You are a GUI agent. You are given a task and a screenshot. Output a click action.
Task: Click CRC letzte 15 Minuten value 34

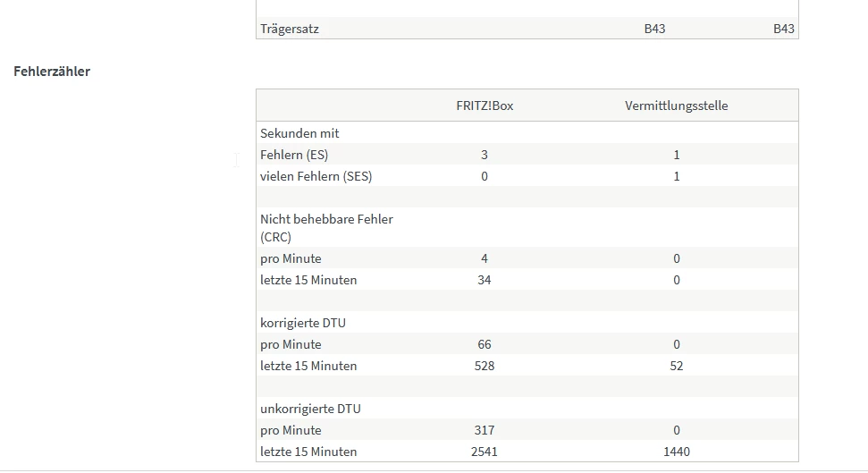tap(485, 280)
